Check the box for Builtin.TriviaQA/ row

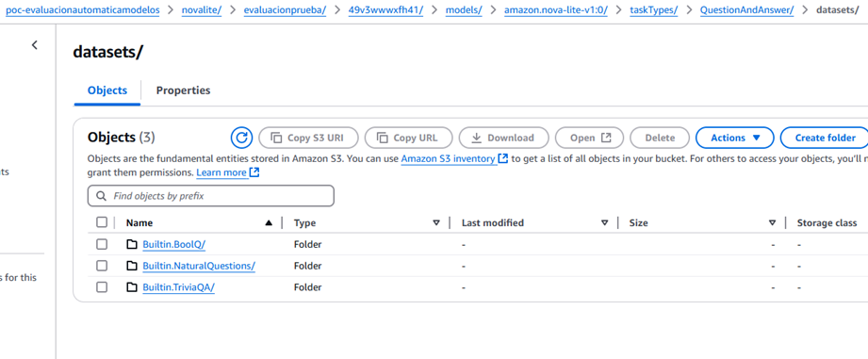[x=101, y=287]
